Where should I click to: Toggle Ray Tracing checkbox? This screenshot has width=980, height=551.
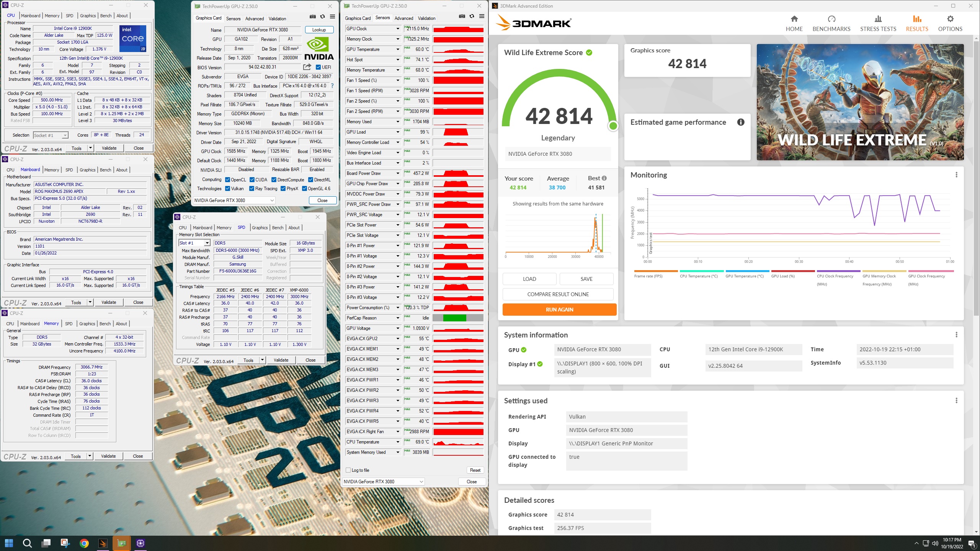(252, 188)
